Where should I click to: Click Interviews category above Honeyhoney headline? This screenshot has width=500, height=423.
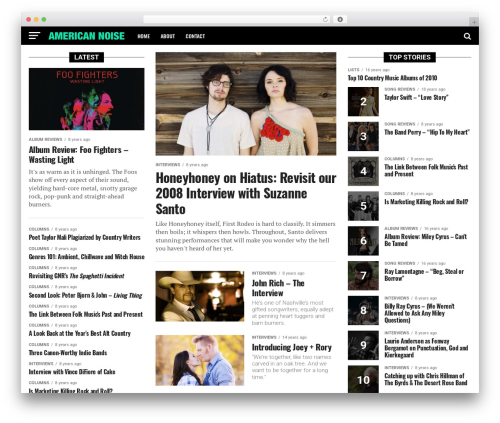168,165
